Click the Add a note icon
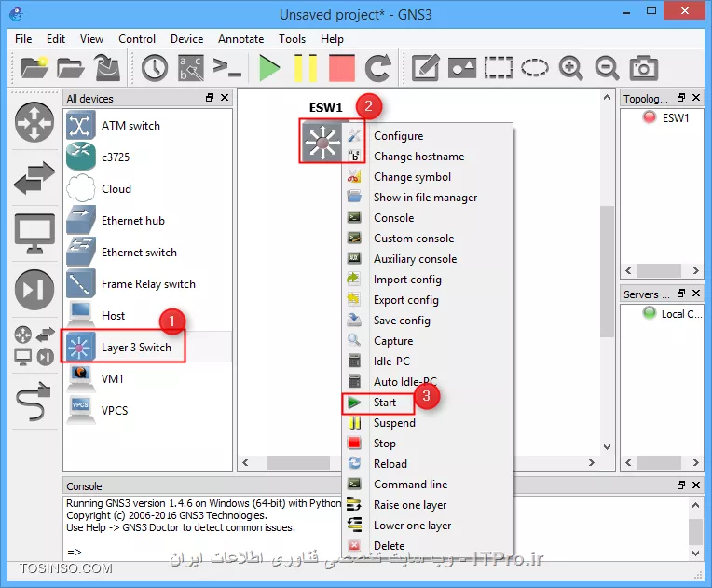 click(x=426, y=68)
